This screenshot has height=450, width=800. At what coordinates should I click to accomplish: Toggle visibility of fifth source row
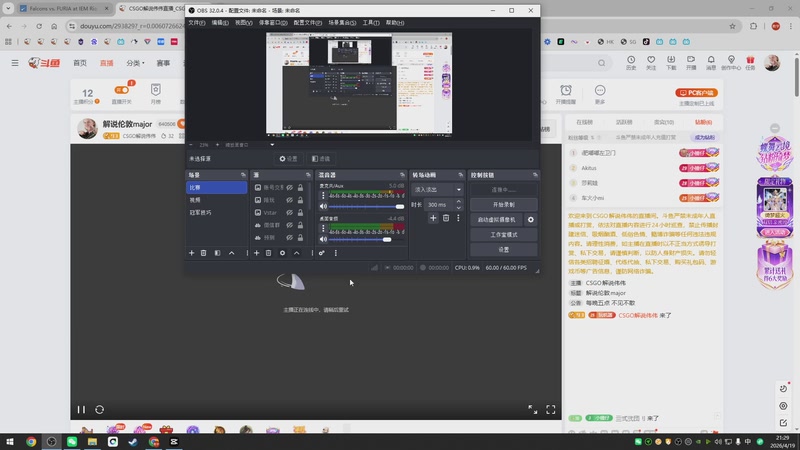pyautogui.click(x=290, y=238)
